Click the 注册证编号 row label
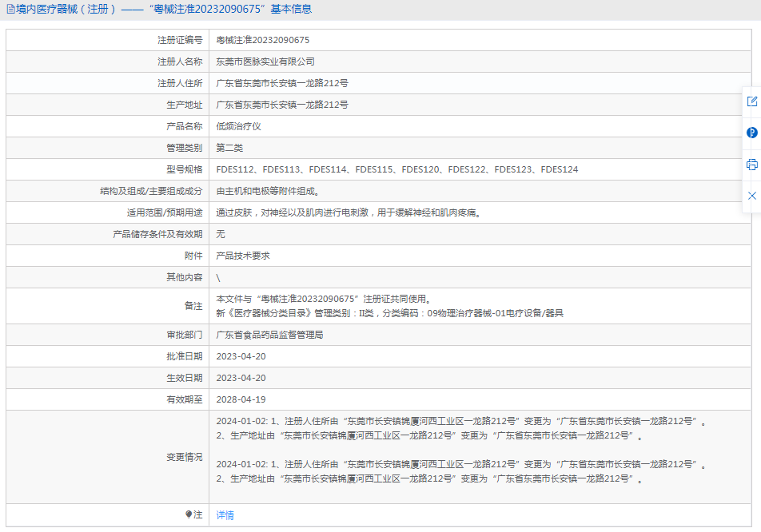The image size is (761, 532). (x=180, y=40)
